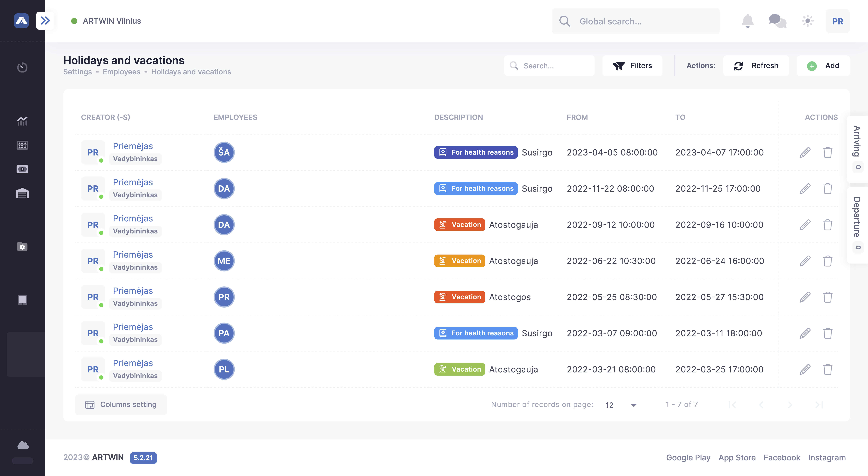This screenshot has height=476, width=868.
Task: Open the cloud icon in sidebar
Action: [23, 445]
